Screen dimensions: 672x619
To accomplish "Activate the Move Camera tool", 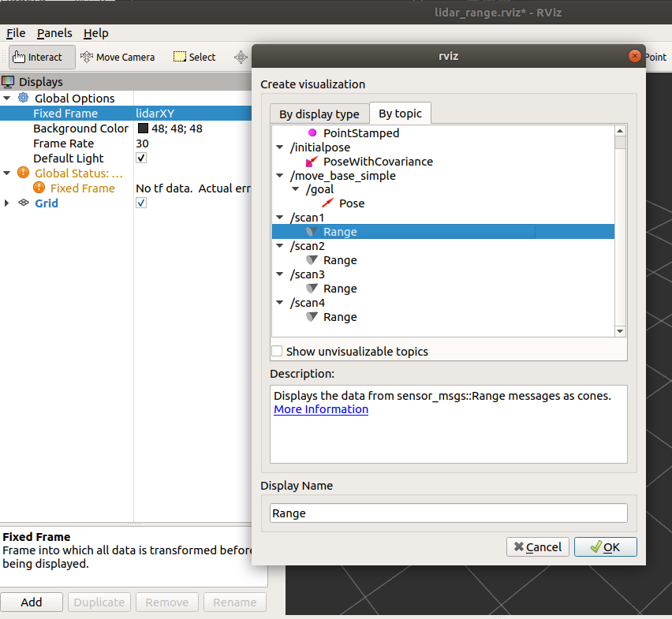I will 118,57.
